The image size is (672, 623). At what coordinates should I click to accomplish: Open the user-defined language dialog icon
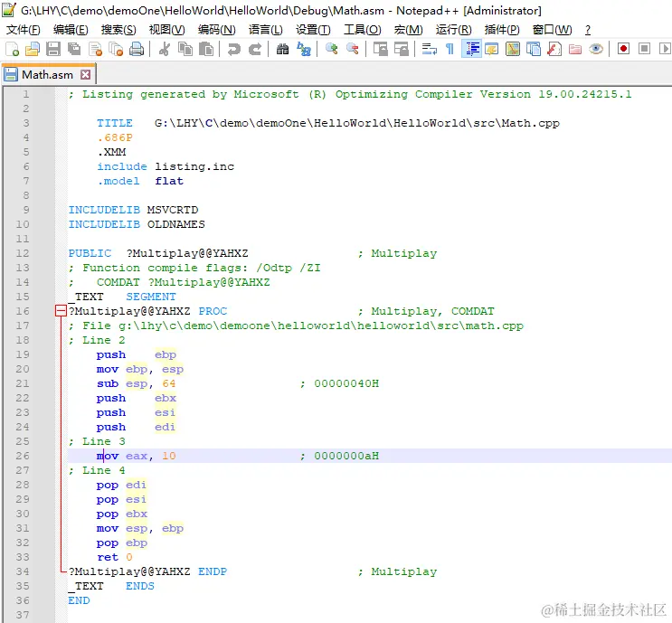click(x=492, y=49)
